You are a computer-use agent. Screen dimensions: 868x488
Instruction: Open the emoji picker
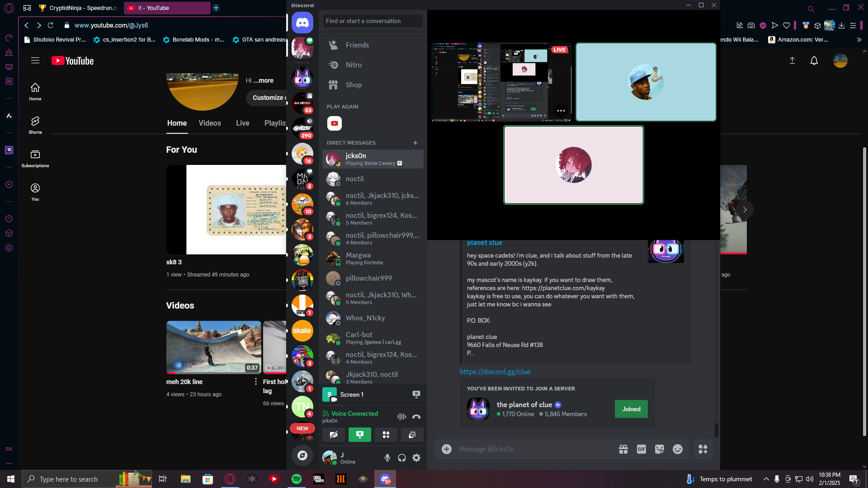click(x=677, y=449)
